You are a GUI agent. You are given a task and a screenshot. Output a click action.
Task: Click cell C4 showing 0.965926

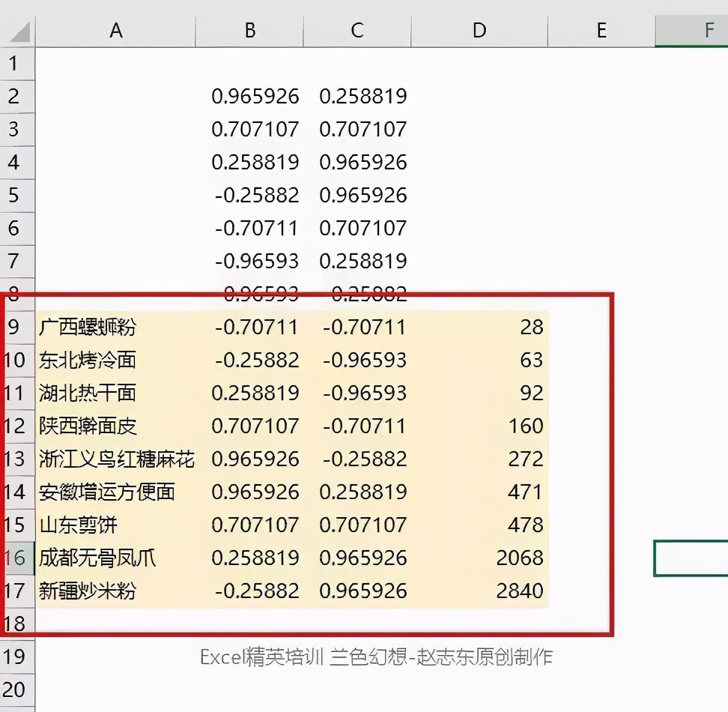click(363, 162)
